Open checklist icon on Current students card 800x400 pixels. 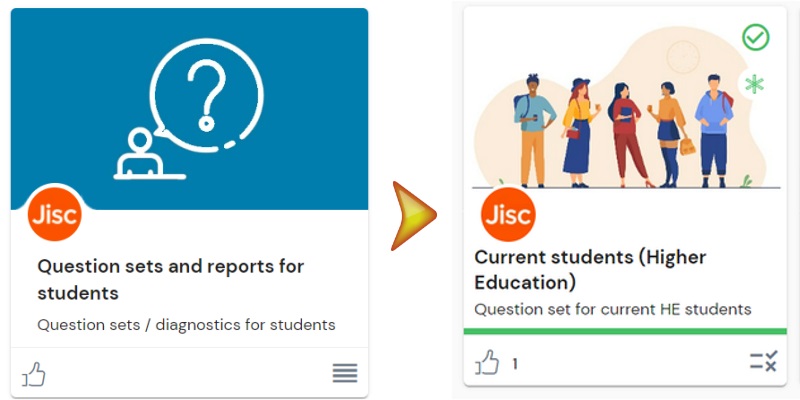coord(763,362)
